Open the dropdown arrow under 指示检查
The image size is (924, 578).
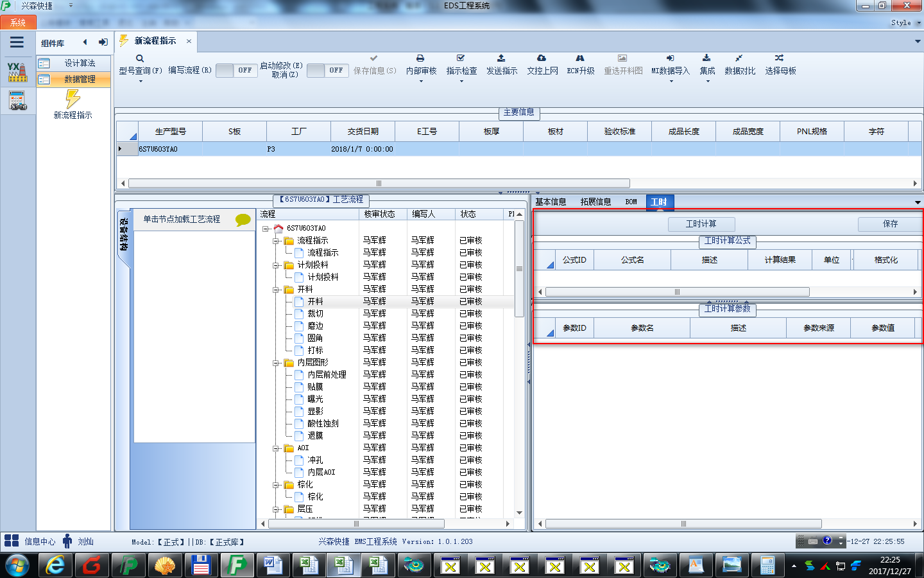[x=461, y=82]
